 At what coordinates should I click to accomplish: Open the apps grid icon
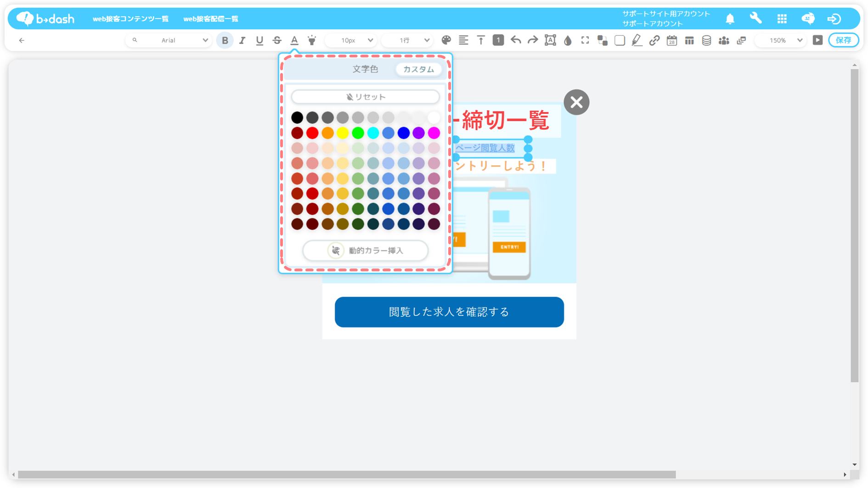click(782, 19)
